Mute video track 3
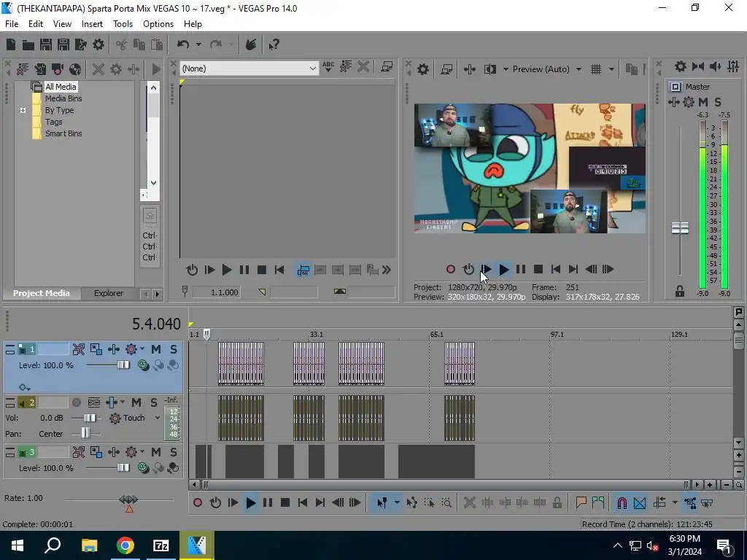This screenshot has height=560, width=747. pyautogui.click(x=156, y=452)
